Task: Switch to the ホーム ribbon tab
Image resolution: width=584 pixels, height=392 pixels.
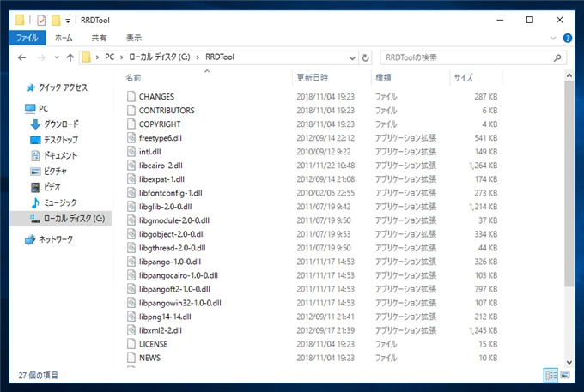Action: tap(64, 38)
